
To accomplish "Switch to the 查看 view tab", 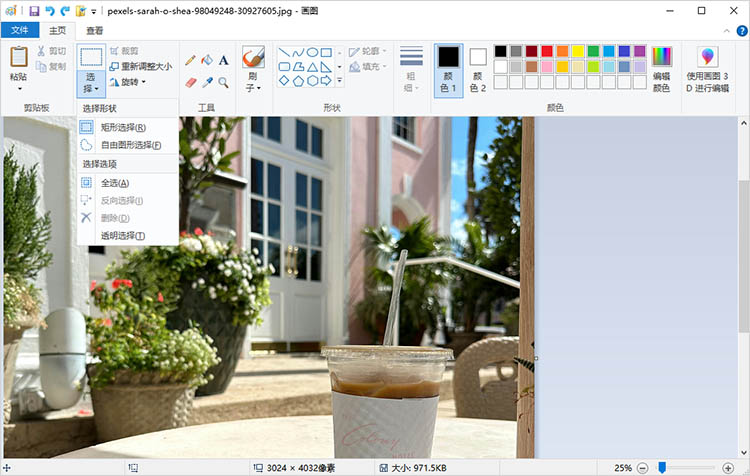I will click(x=95, y=31).
